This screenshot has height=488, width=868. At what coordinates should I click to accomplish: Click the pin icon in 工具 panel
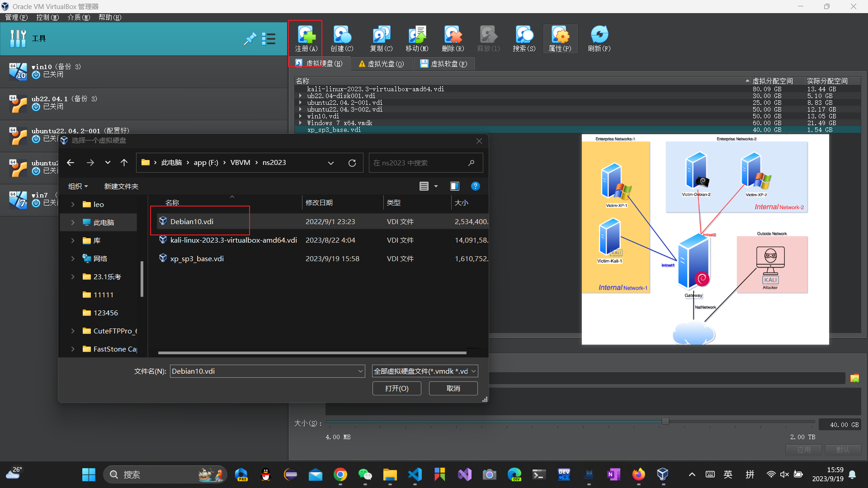(250, 39)
